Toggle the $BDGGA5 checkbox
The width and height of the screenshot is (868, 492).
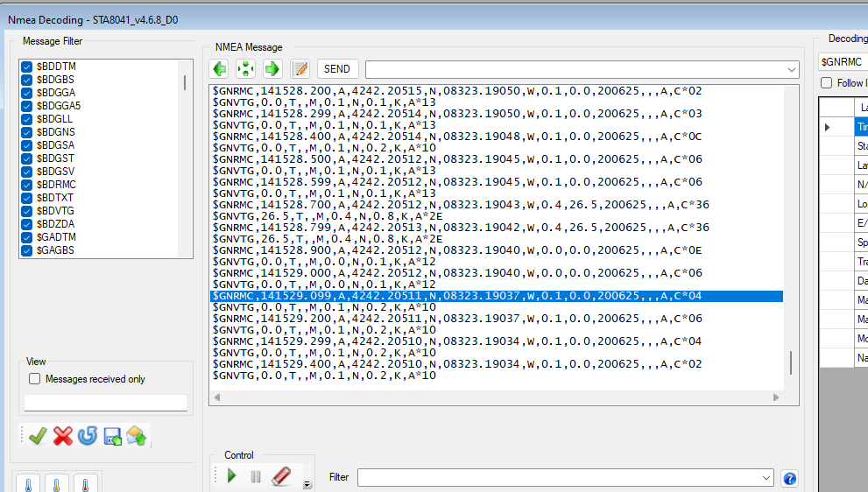26,106
